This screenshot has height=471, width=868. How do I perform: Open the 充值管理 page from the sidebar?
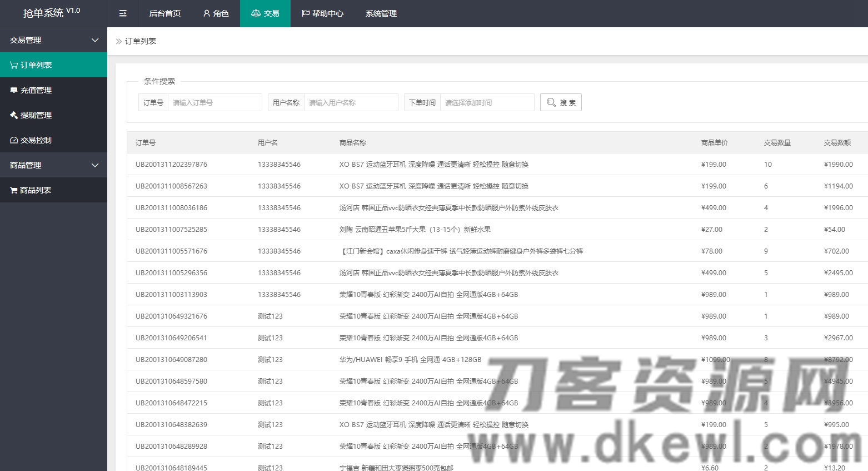tap(37, 90)
